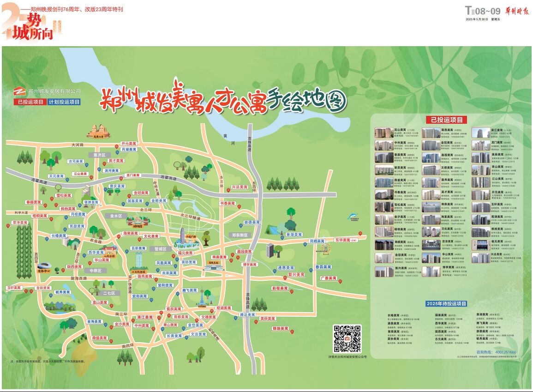Open the 滨江美寓 photo thumbnail in the list
Image resolution: width=533 pixels, height=392 pixels.
pos(481,133)
